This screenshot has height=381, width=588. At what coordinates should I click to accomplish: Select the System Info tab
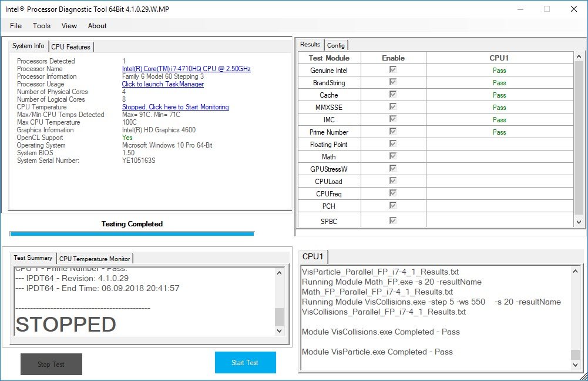28,46
